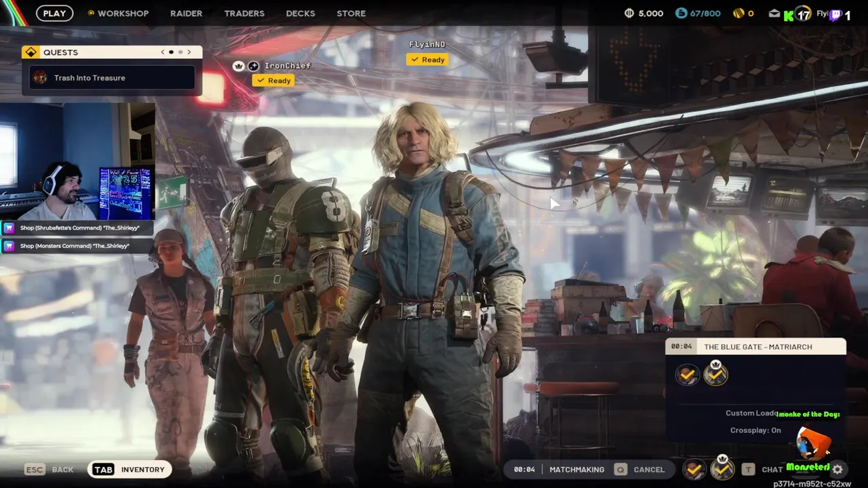
Task: Click the coin currency icon beside 5,000
Action: pos(629,13)
